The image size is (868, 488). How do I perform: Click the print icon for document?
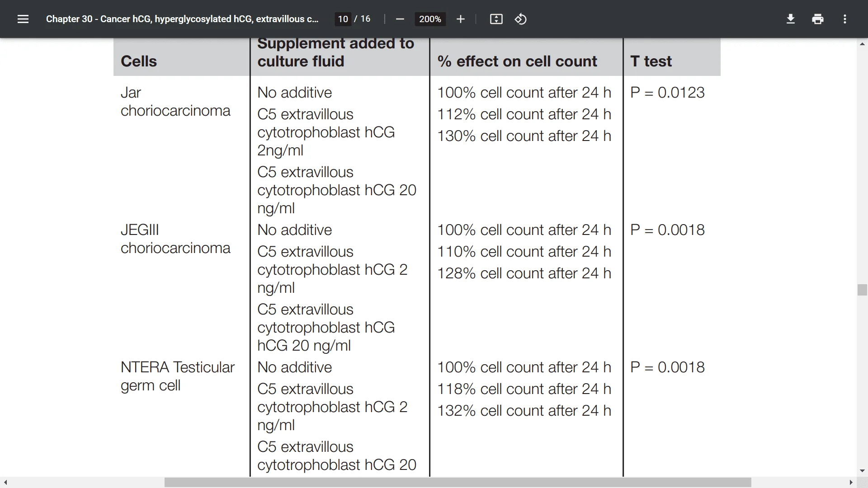coord(817,19)
